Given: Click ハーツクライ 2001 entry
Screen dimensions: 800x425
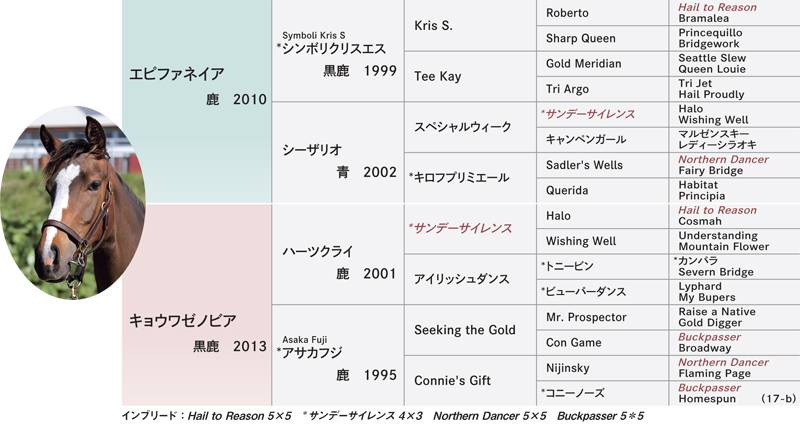Looking at the screenshot, I should [338, 254].
